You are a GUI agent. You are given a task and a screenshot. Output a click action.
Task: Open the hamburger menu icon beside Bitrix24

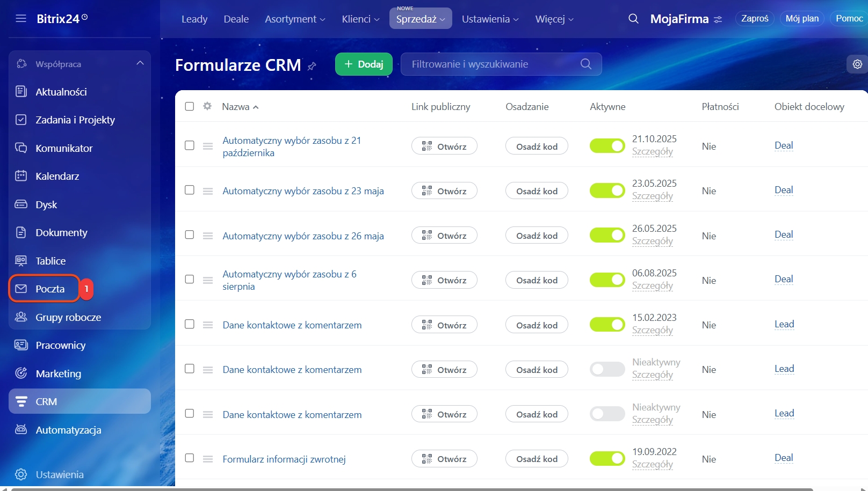(21, 19)
